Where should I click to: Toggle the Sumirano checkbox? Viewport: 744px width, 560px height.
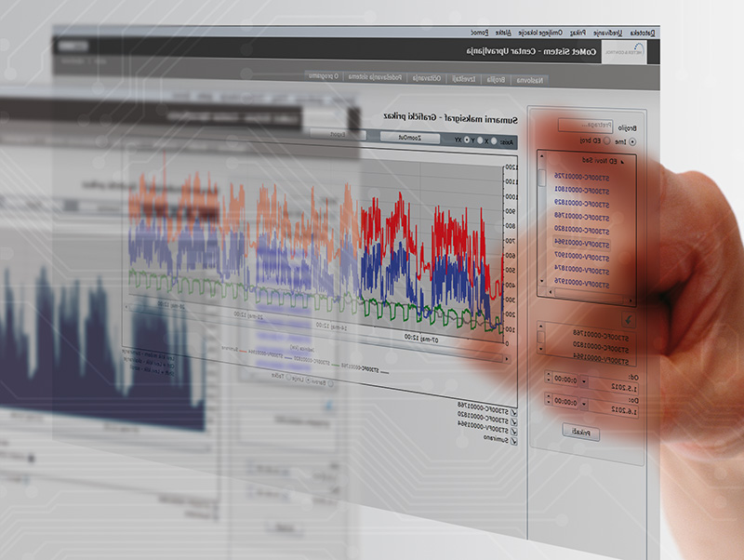click(513, 441)
